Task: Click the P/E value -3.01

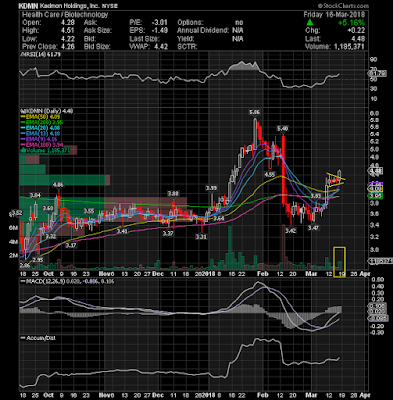Action: pos(159,23)
